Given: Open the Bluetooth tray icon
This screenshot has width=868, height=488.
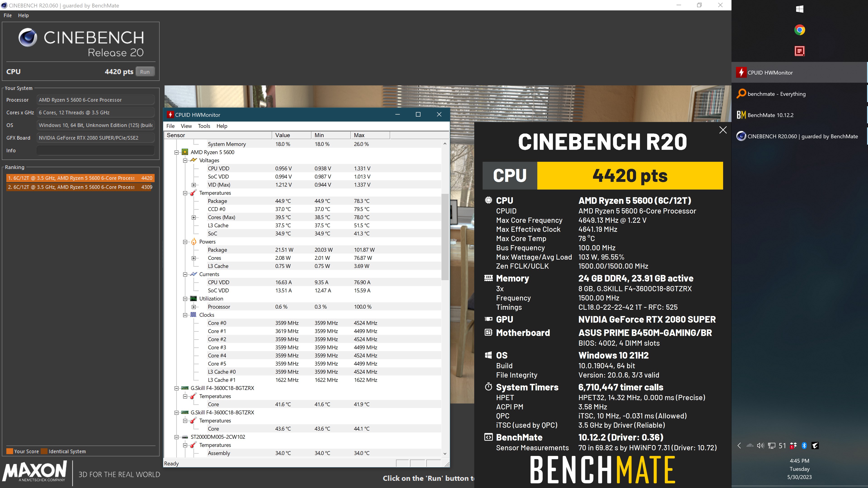Looking at the screenshot, I should (804, 446).
